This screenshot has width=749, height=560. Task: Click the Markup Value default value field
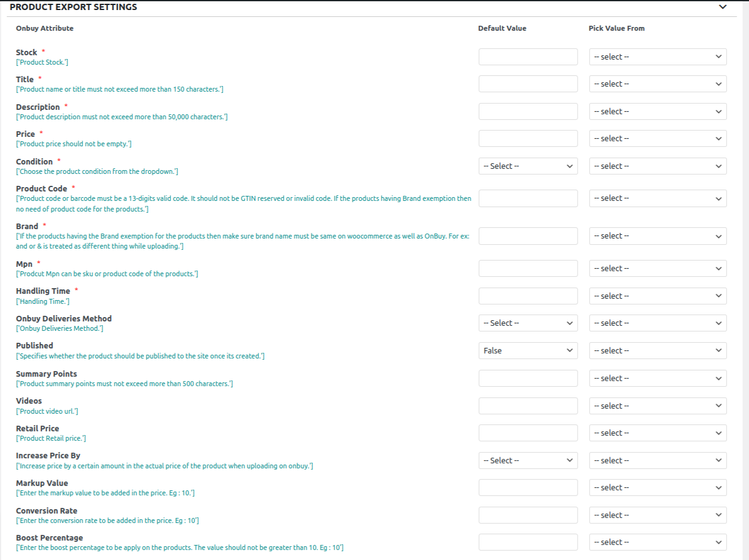click(x=528, y=488)
